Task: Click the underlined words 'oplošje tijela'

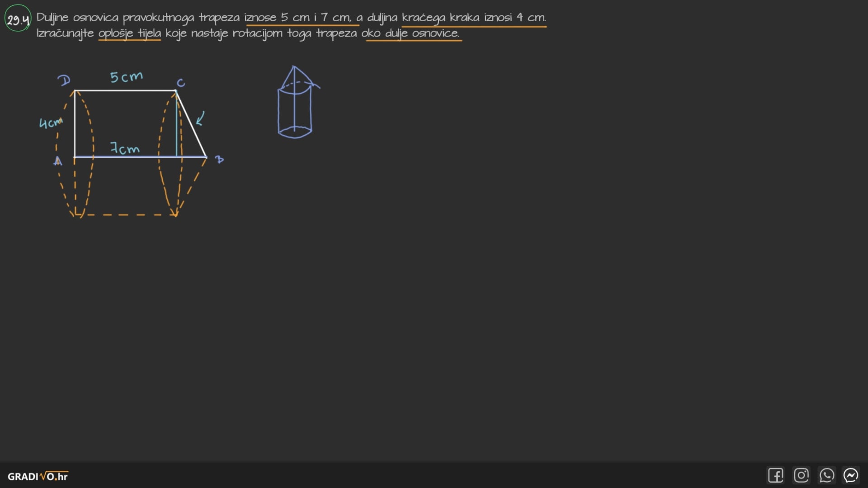Action: tap(130, 33)
